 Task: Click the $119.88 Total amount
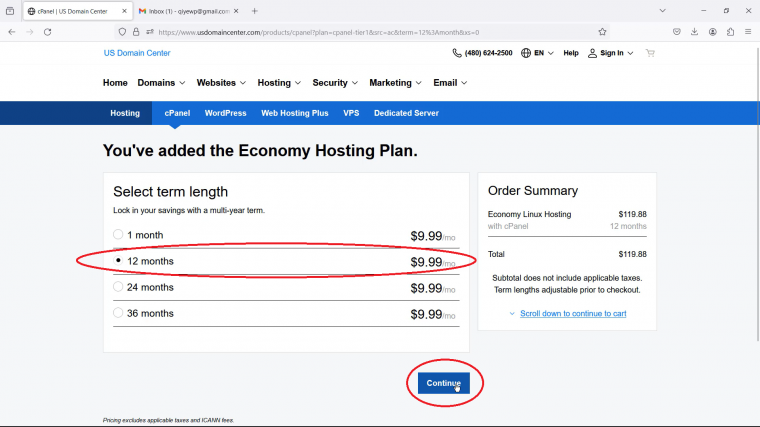pyautogui.click(x=632, y=254)
